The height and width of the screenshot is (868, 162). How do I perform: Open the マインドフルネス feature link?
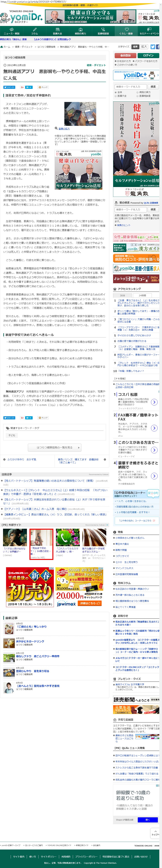[124, 568]
